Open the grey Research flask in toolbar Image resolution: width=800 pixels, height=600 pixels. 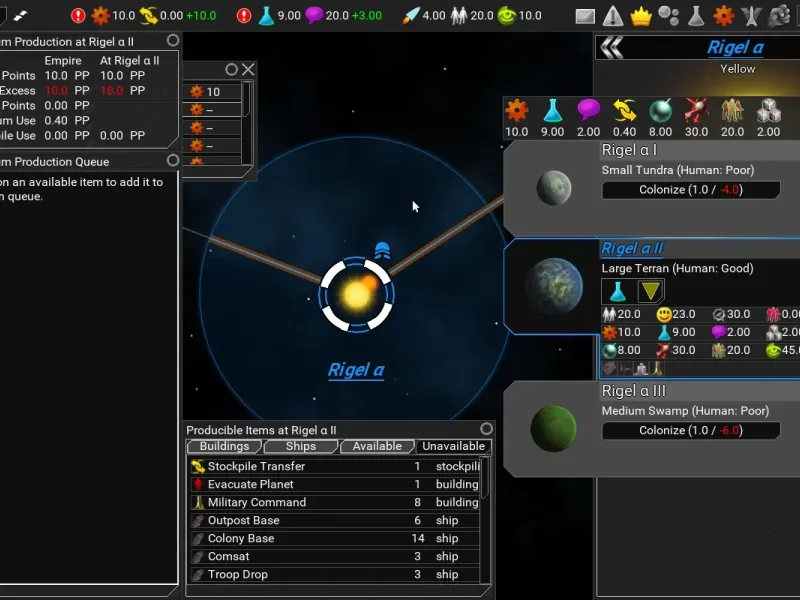point(696,16)
